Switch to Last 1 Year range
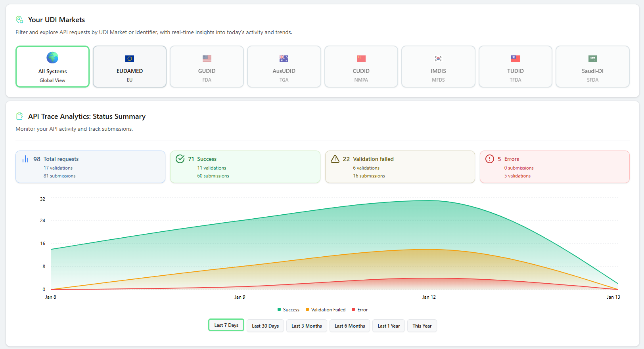Image resolution: width=644 pixels, height=349 pixels. [389, 326]
